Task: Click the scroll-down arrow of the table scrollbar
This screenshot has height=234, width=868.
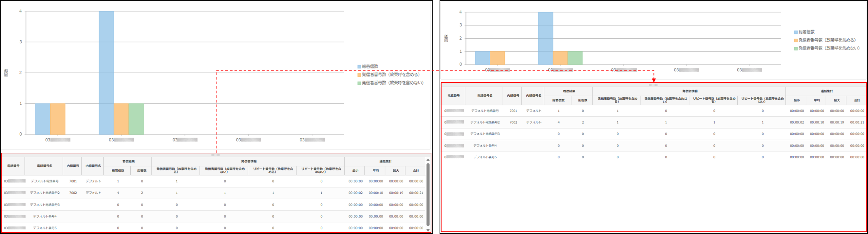Action: click(x=428, y=230)
